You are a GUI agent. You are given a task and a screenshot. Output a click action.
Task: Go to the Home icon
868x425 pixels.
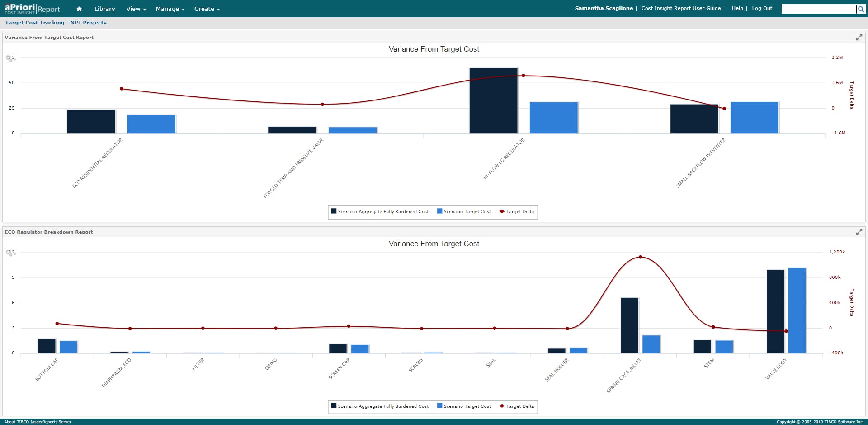coord(79,9)
